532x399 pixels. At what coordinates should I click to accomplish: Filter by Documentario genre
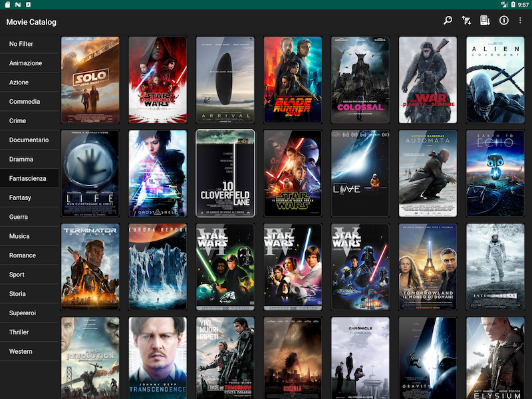coord(29,140)
